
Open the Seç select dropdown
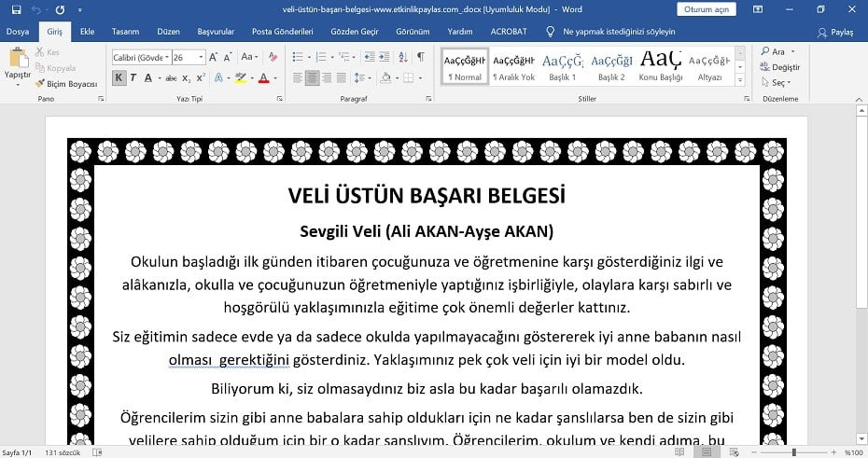point(777,82)
